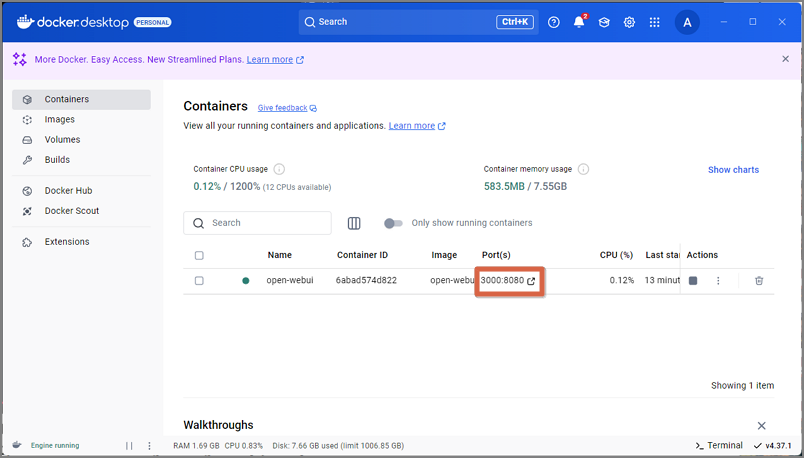Sort by Name column header
This screenshot has height=458, width=804.
click(279, 255)
